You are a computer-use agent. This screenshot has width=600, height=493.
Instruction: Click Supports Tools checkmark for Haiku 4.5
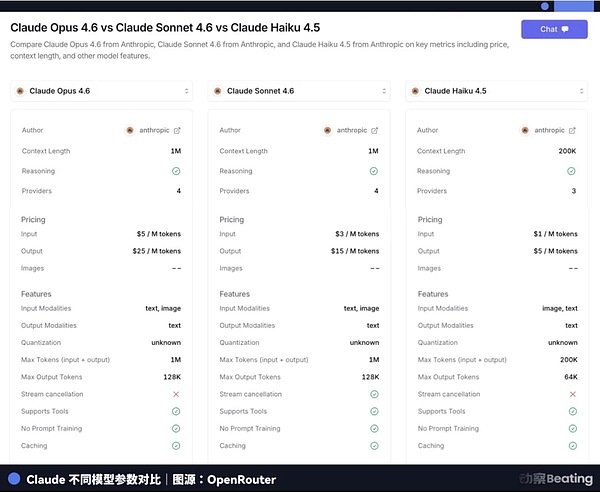[572, 411]
